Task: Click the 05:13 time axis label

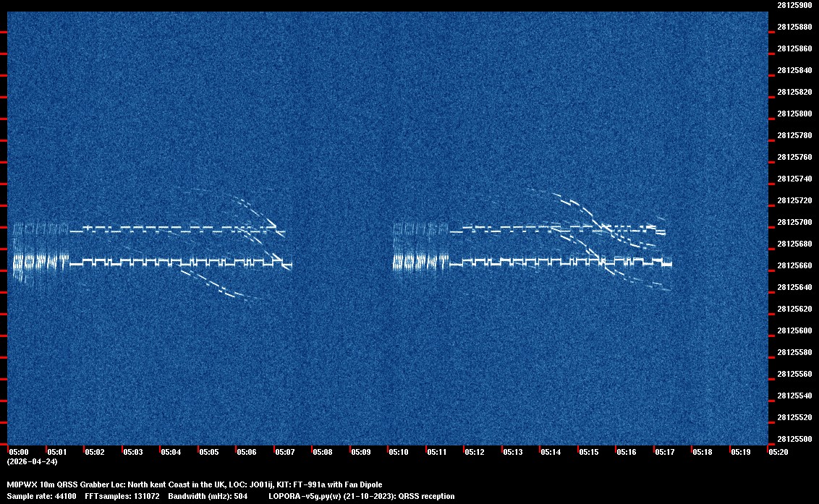Action: point(512,452)
